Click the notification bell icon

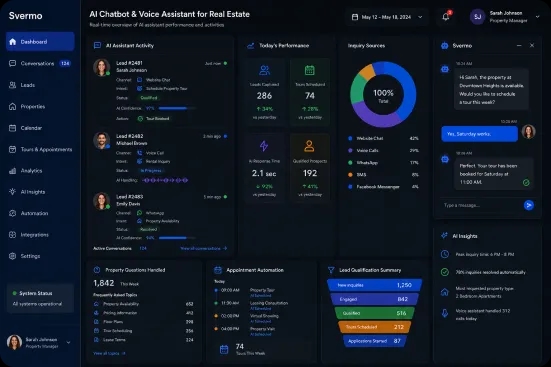446,17
